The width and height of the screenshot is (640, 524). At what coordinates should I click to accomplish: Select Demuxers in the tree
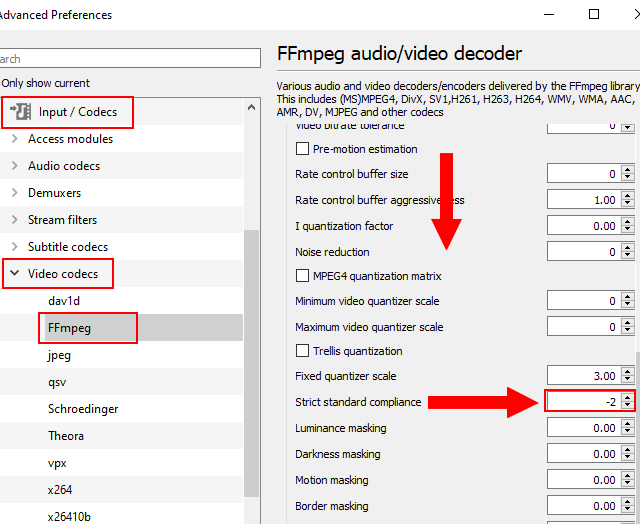pyautogui.click(x=54, y=193)
